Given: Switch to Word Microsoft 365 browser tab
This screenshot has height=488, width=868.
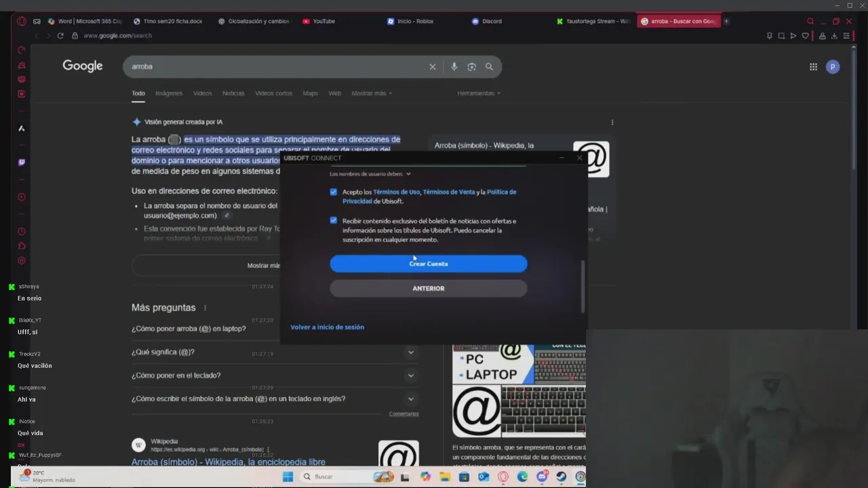Looking at the screenshot, I should pyautogui.click(x=85, y=21).
